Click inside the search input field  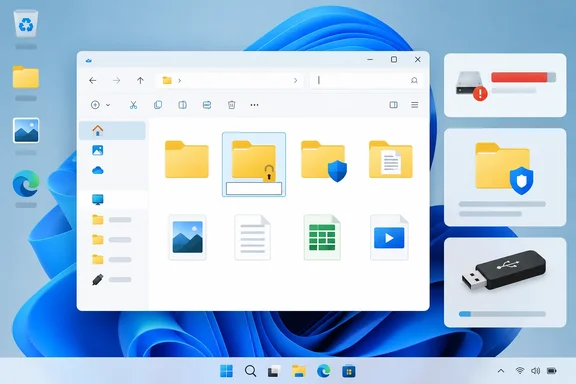coord(366,80)
